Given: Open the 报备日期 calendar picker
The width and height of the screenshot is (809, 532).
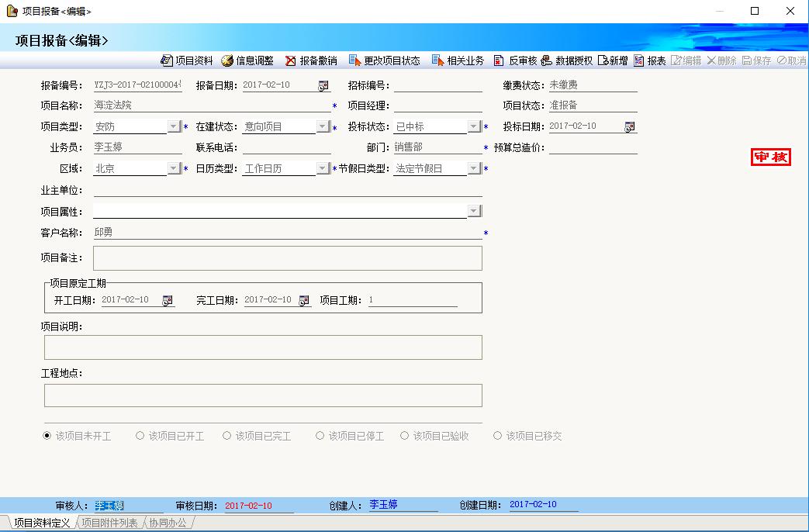Looking at the screenshot, I should click(323, 85).
